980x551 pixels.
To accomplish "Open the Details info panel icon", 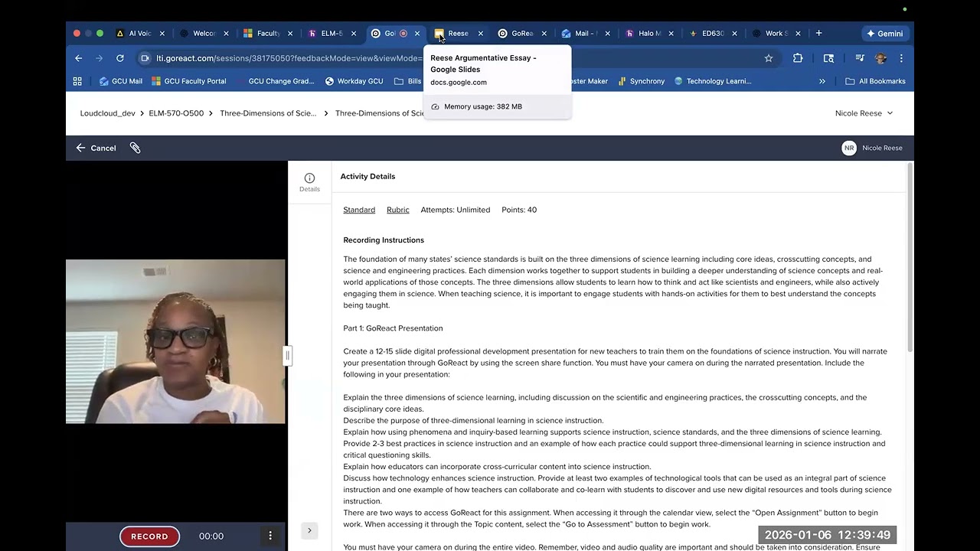I will point(309,182).
